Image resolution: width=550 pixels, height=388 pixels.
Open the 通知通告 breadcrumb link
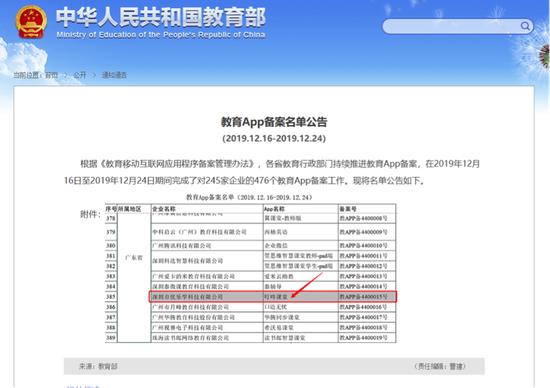click(114, 75)
